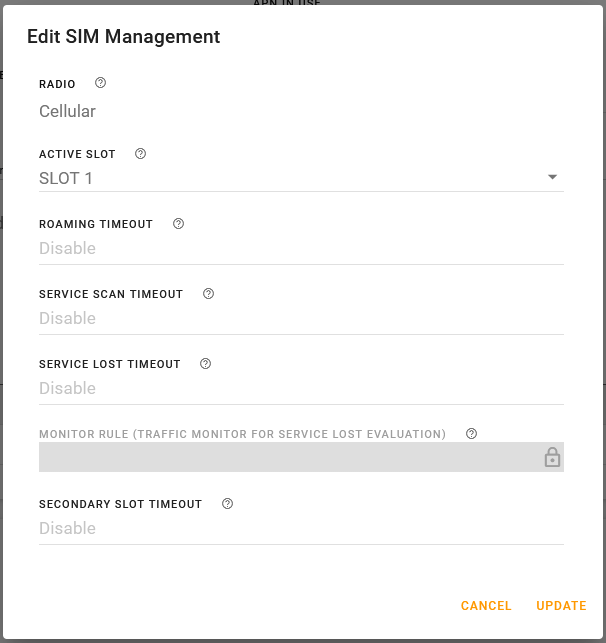Focus the Roaming Timeout input field

point(300,248)
